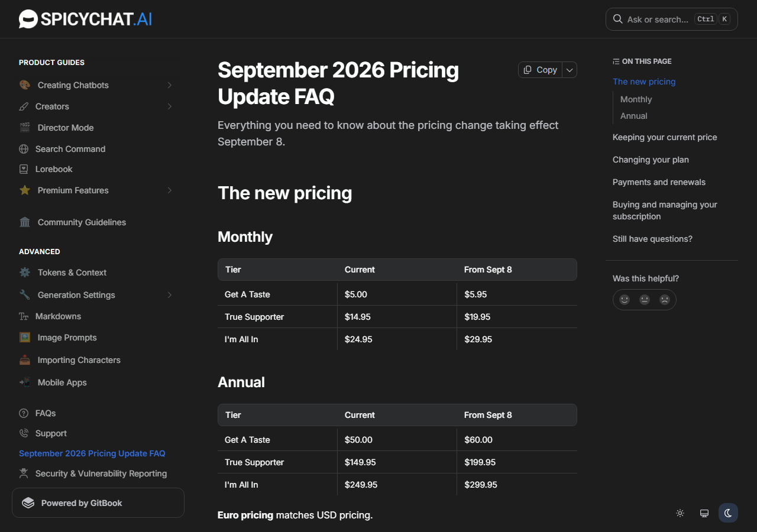This screenshot has height=532, width=757.
Task: Click the clapperboard icon for Director Mode
Action: point(24,128)
